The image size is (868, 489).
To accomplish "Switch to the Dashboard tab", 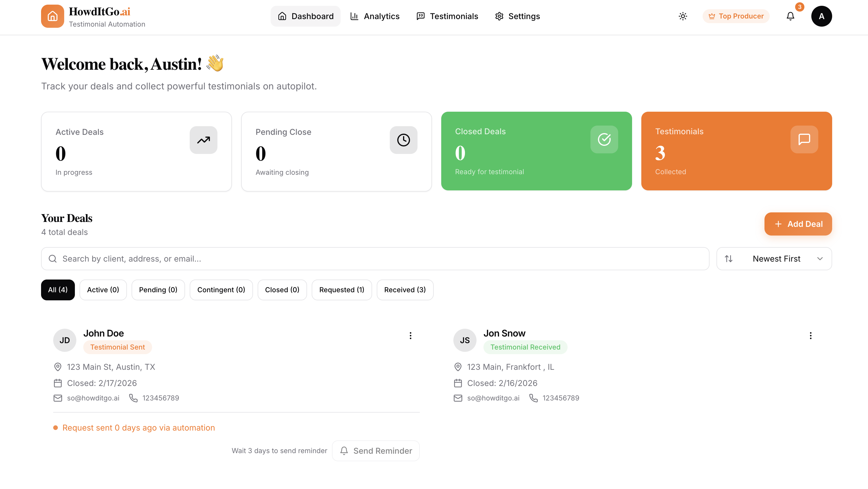I will click(x=305, y=16).
